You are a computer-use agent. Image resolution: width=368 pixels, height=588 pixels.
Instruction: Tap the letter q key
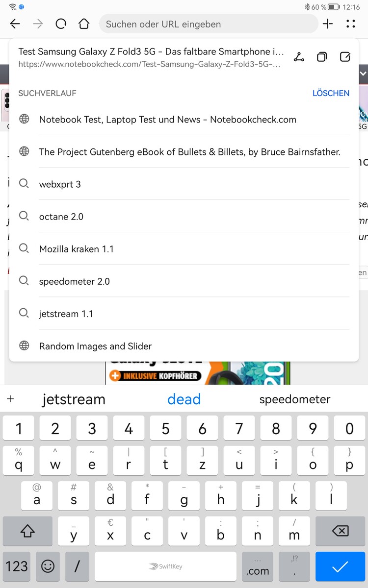pos(19,461)
